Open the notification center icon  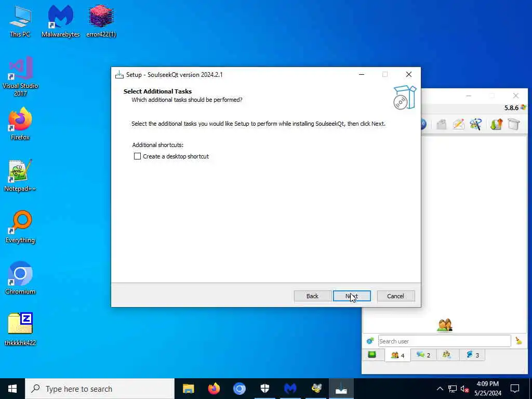point(515,389)
